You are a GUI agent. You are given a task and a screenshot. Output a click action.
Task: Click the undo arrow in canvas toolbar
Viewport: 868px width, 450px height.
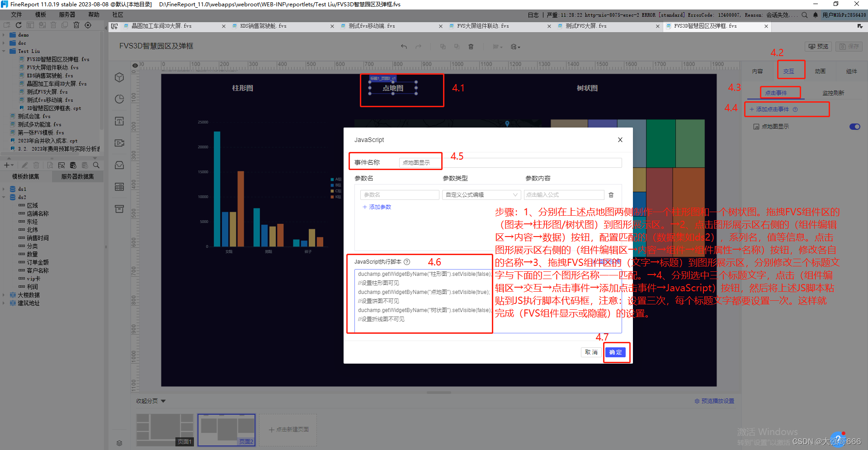404,47
